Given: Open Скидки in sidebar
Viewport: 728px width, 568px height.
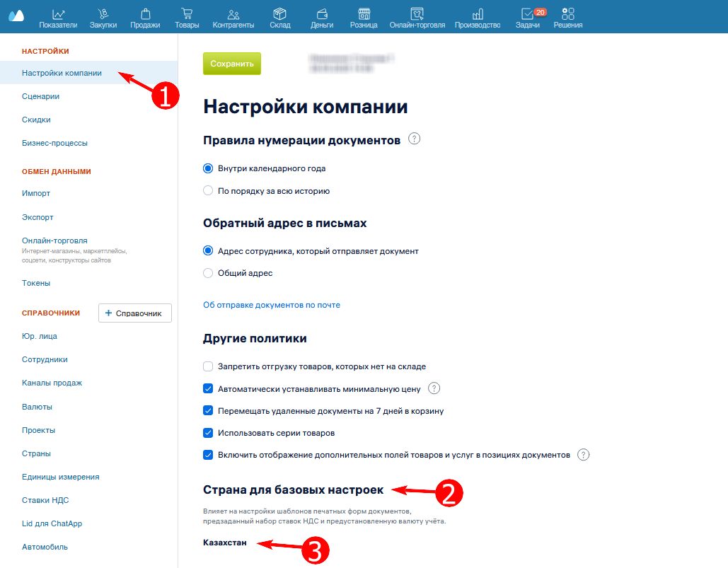Looking at the screenshot, I should click(x=36, y=120).
